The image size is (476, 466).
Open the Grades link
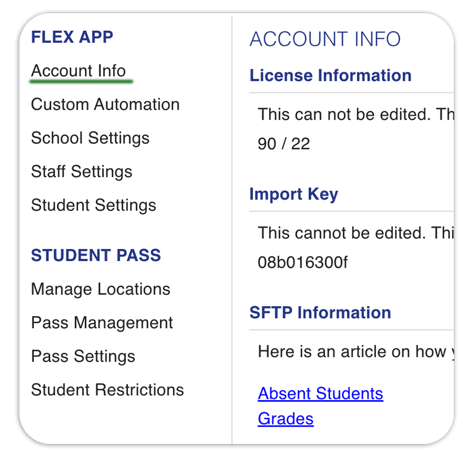(286, 419)
